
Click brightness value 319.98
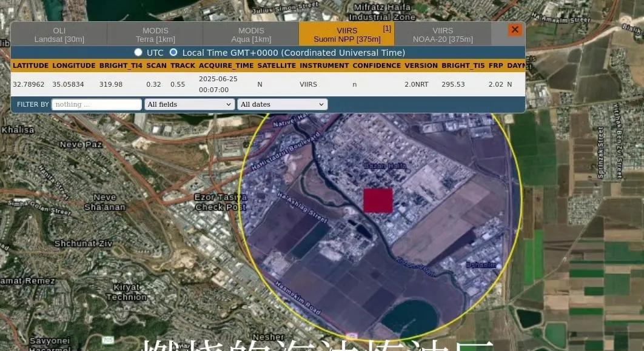pyautogui.click(x=111, y=84)
